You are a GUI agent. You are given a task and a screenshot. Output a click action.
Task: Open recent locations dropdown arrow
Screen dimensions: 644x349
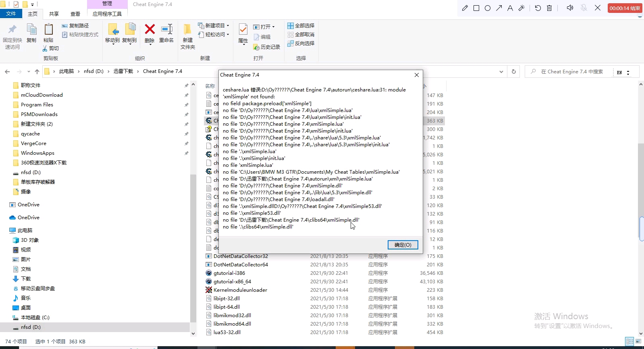click(29, 72)
